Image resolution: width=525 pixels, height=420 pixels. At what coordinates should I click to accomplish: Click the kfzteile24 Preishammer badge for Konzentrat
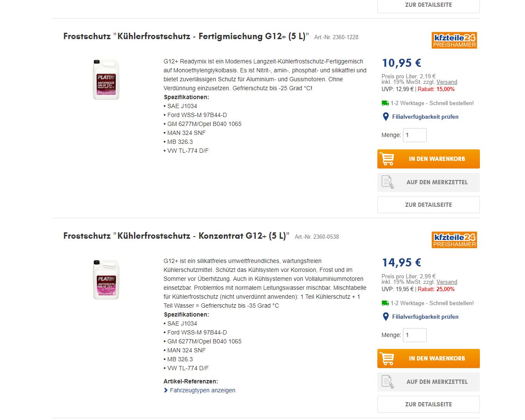[454, 240]
